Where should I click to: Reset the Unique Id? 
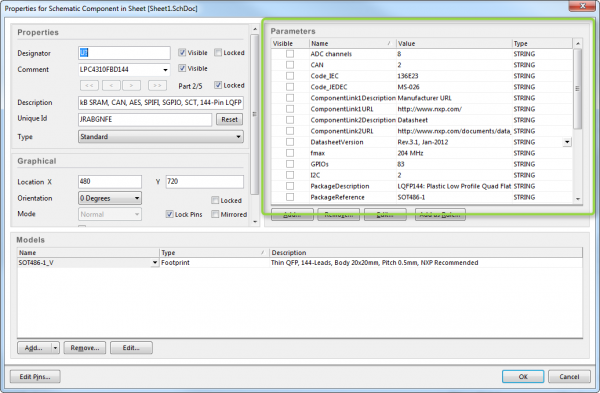[229, 119]
